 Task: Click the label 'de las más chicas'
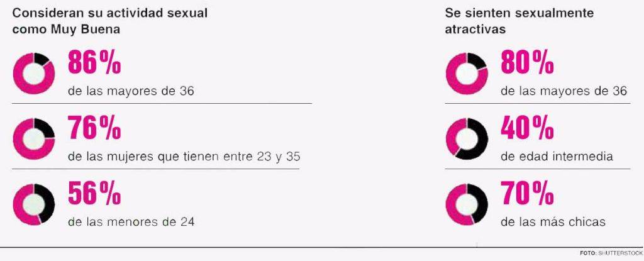point(553,222)
